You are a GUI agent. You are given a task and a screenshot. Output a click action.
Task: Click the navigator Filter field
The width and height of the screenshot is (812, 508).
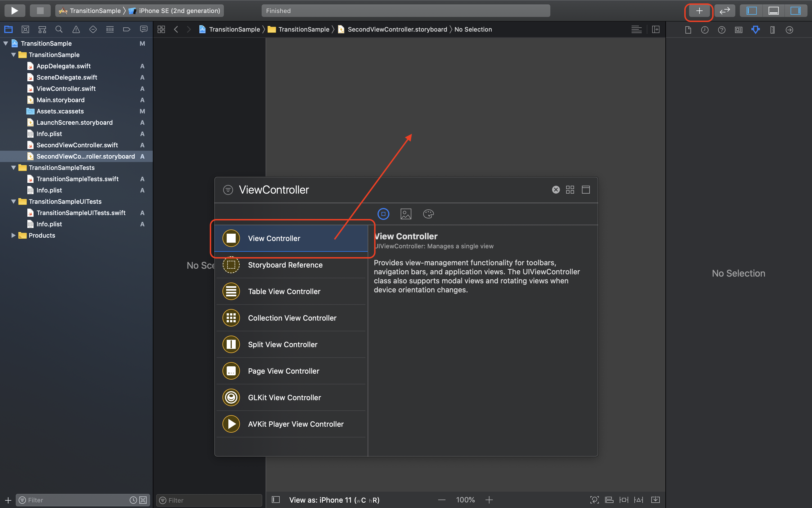pos(83,500)
